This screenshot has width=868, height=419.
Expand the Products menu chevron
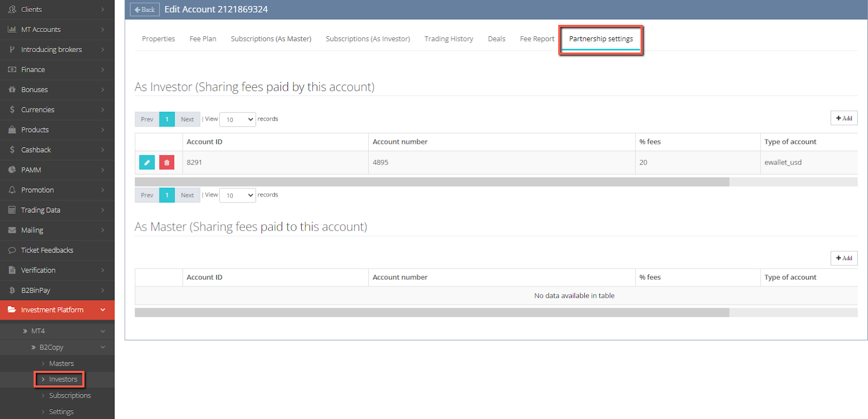pos(103,130)
